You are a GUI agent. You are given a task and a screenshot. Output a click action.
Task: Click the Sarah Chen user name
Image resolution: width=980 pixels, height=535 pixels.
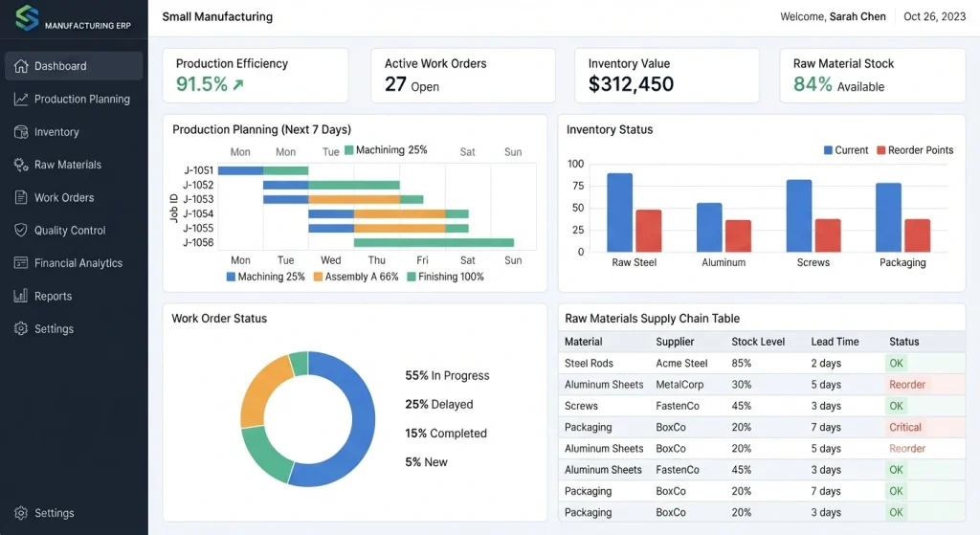(857, 16)
